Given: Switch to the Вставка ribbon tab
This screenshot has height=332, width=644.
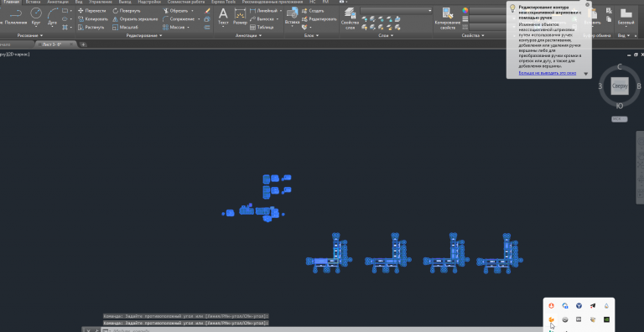Looking at the screenshot, I should [33, 2].
